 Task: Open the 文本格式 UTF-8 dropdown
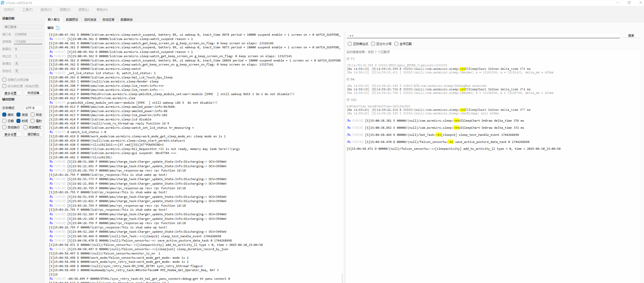click(x=33, y=108)
